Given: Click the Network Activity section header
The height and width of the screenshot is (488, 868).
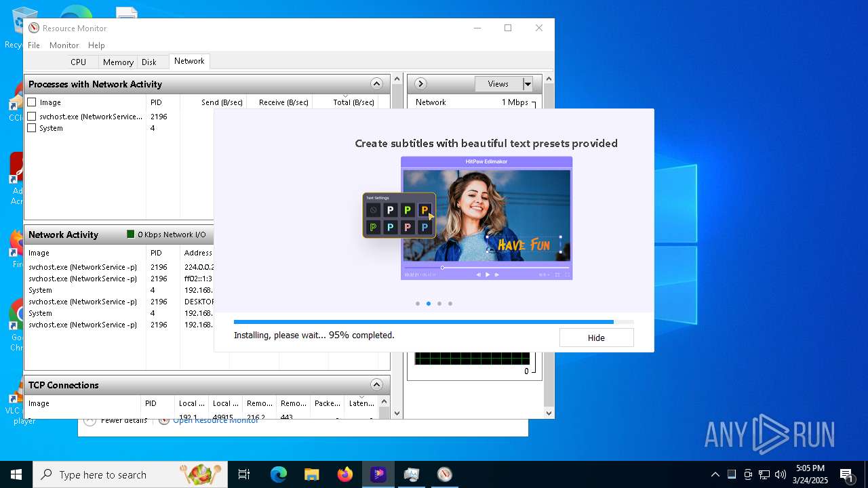Looking at the screenshot, I should tap(119, 235).
